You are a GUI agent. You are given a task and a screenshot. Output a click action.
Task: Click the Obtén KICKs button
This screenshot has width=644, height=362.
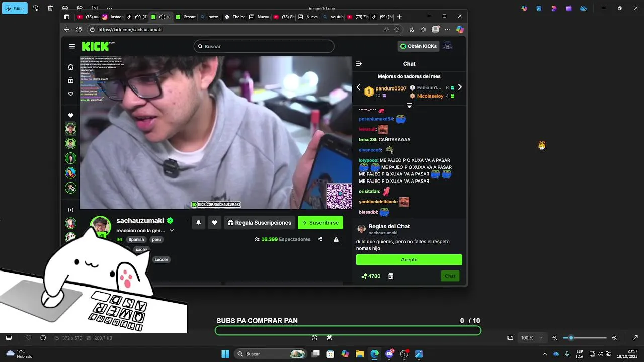(x=419, y=46)
